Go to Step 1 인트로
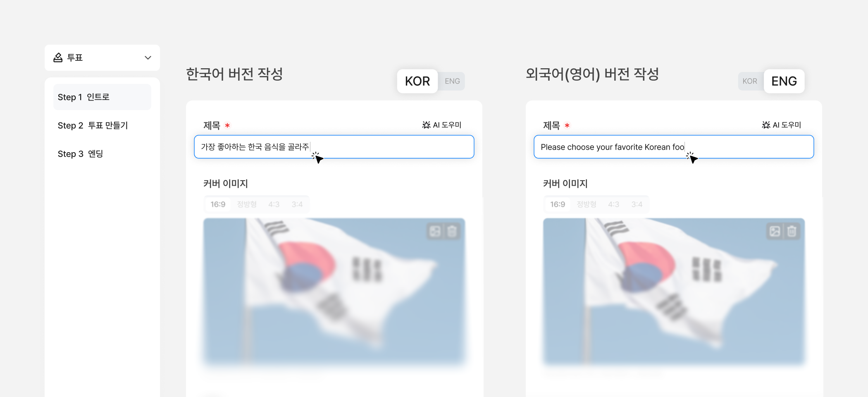This screenshot has height=397, width=868. coord(102,97)
